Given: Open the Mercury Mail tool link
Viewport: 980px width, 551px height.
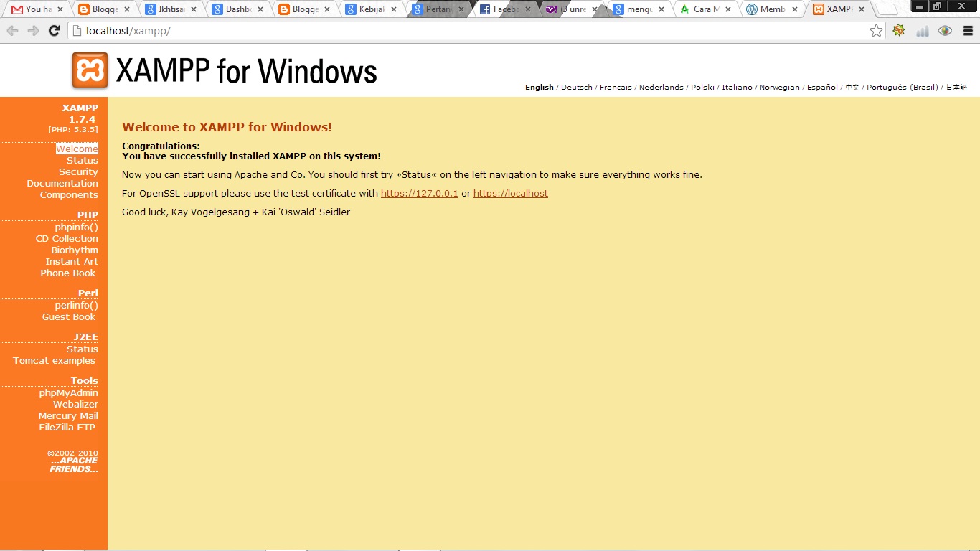Looking at the screenshot, I should click(68, 415).
